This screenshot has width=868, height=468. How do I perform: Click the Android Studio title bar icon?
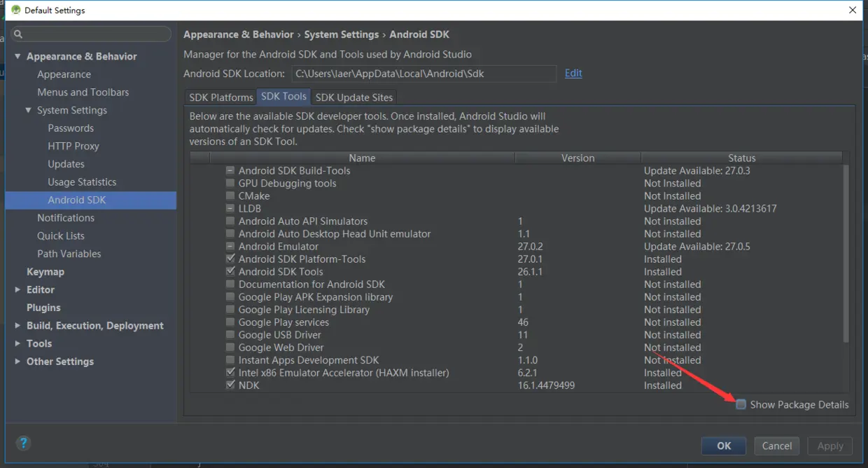click(15, 11)
